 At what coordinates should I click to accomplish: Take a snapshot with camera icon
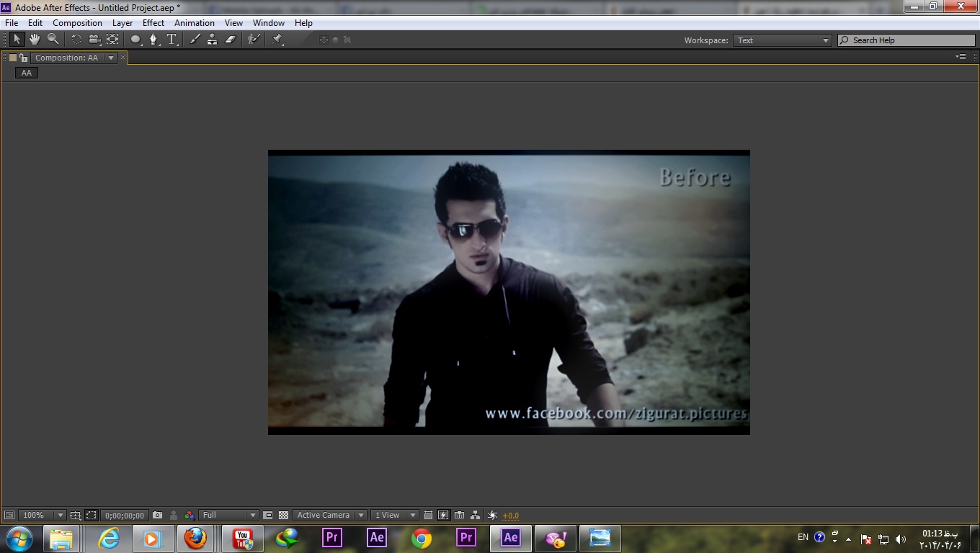(157, 515)
